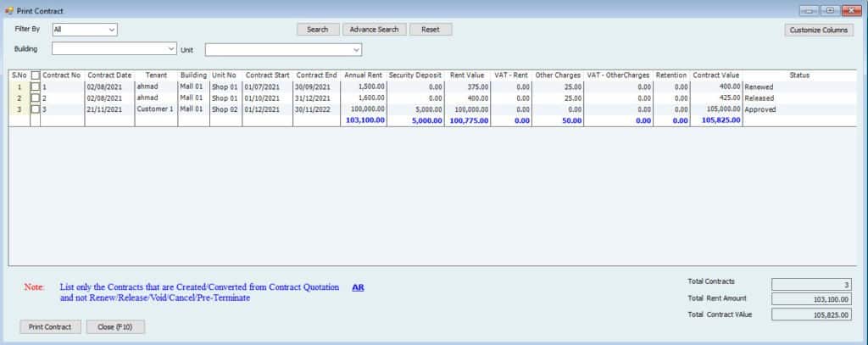Click the Reset button
The height and width of the screenshot is (345, 868).
[x=431, y=30]
